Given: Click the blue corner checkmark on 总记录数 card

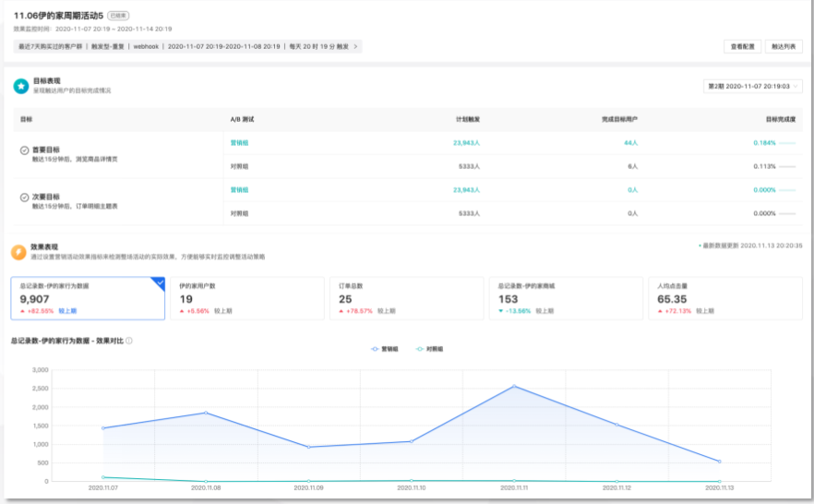Looking at the screenshot, I should coord(159,282).
